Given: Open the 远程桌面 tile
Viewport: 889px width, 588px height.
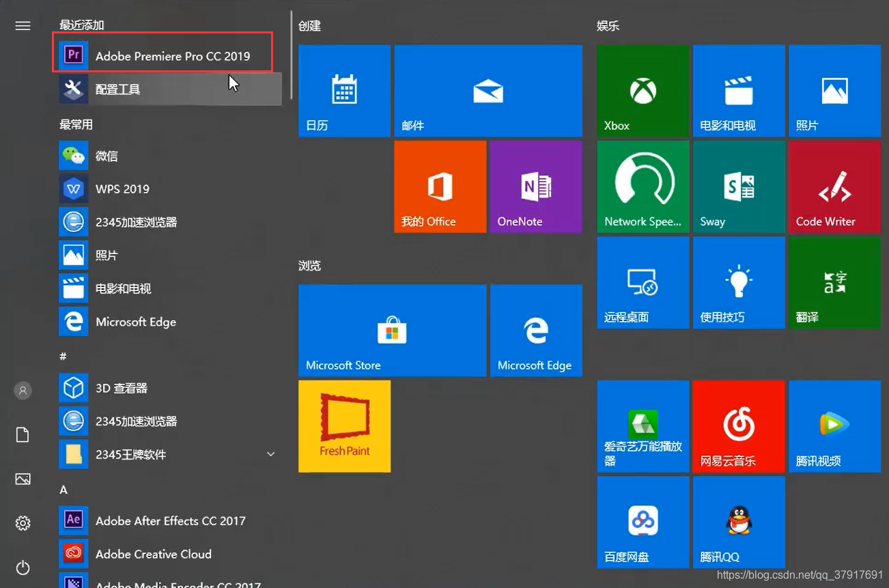Looking at the screenshot, I should point(643,283).
